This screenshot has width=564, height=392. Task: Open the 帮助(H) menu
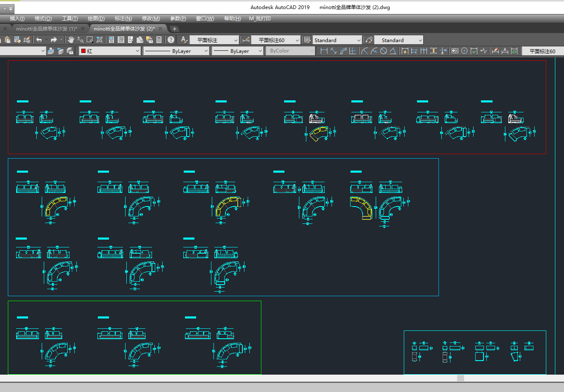(232, 19)
